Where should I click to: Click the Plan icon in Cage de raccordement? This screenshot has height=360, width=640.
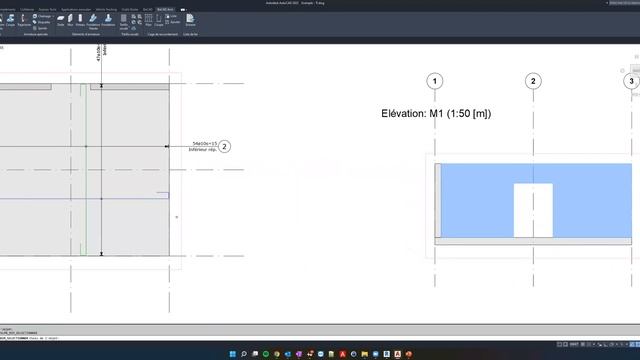pyautogui.click(x=148, y=20)
